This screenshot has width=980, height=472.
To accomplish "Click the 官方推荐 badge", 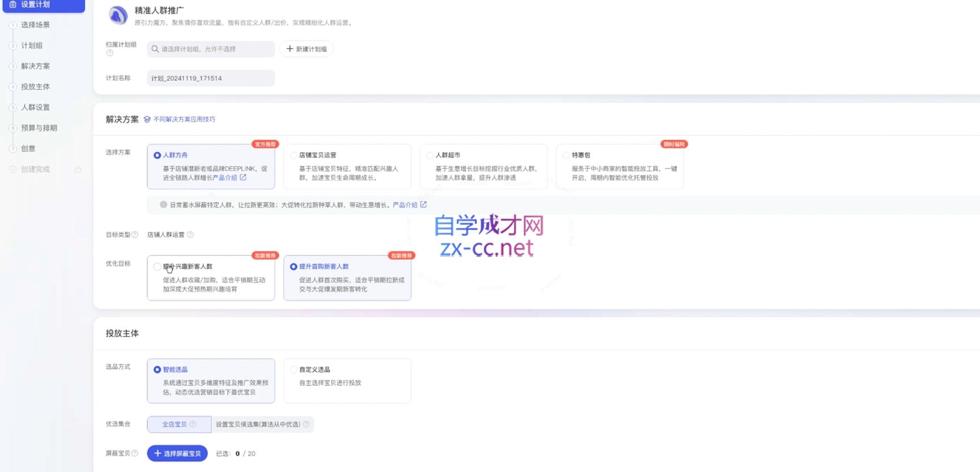I will (x=265, y=144).
